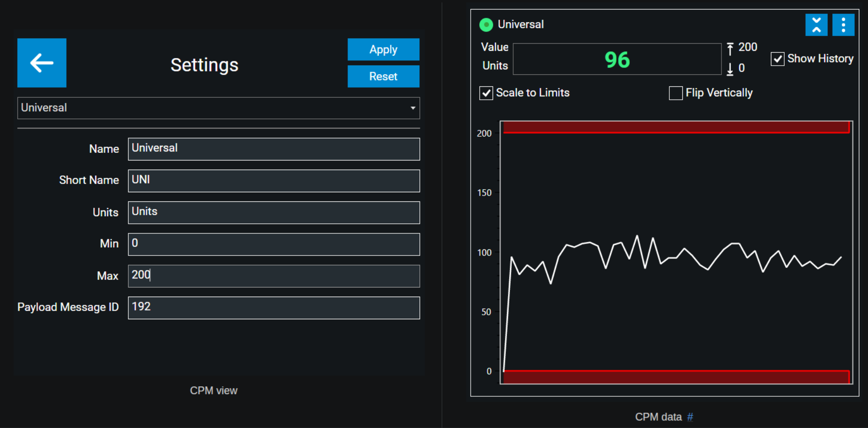This screenshot has height=428, width=868.
Task: Select the Min value field
Action: click(x=274, y=244)
